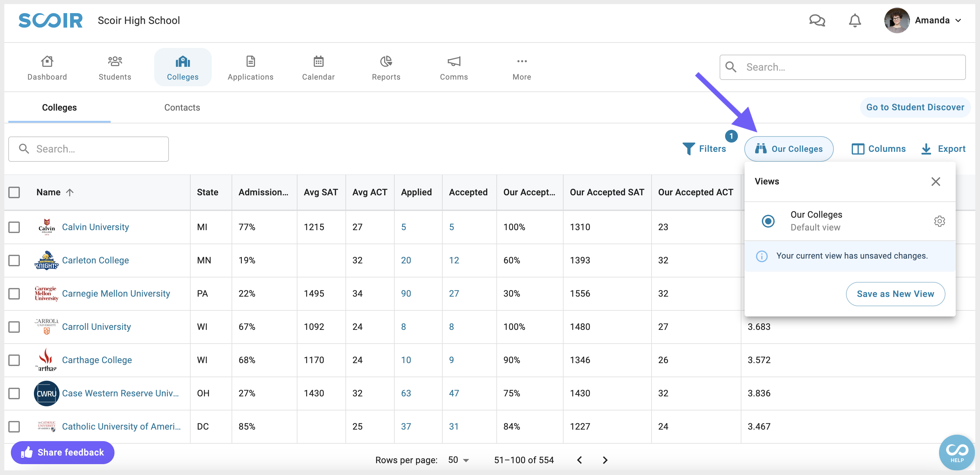The image size is (980, 475).
Task: Open the Calendar icon
Action: click(x=319, y=61)
